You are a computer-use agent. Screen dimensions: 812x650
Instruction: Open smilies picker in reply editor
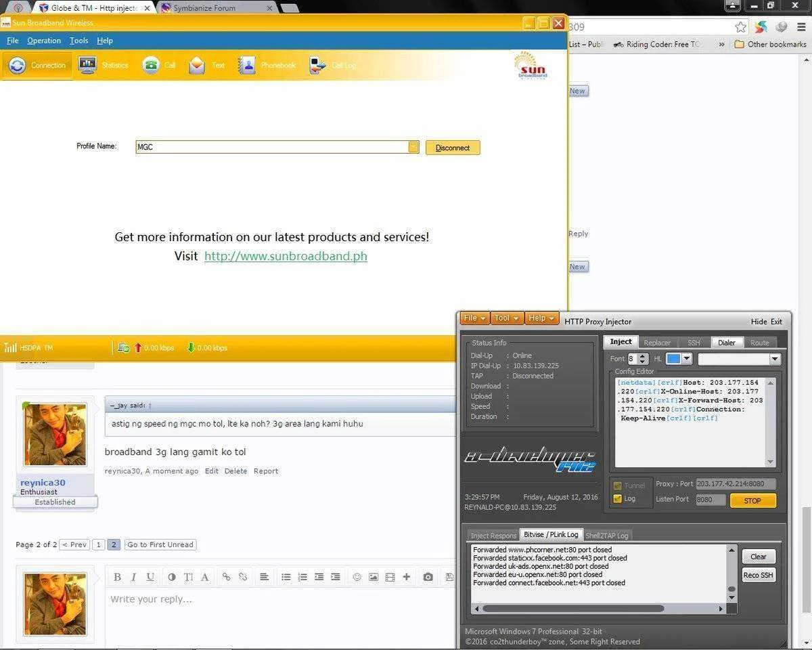tap(357, 577)
